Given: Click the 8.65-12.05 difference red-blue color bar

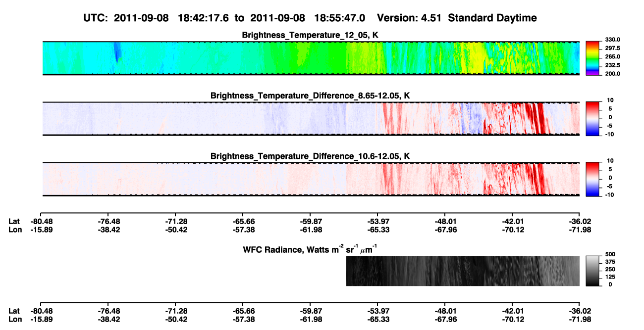Looking at the screenshot, I should coord(592,118).
